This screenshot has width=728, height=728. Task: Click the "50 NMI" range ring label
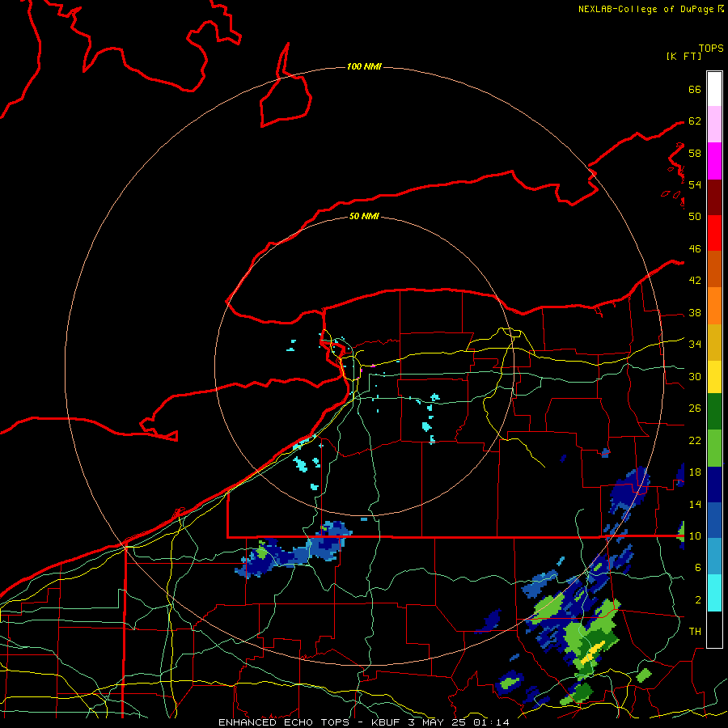pyautogui.click(x=364, y=216)
